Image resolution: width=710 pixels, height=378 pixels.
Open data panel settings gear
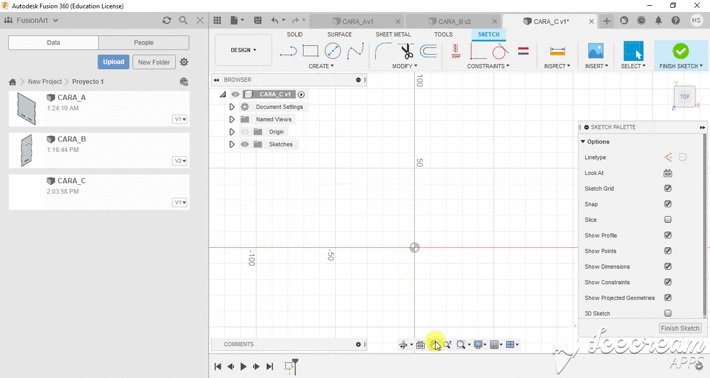tap(184, 62)
